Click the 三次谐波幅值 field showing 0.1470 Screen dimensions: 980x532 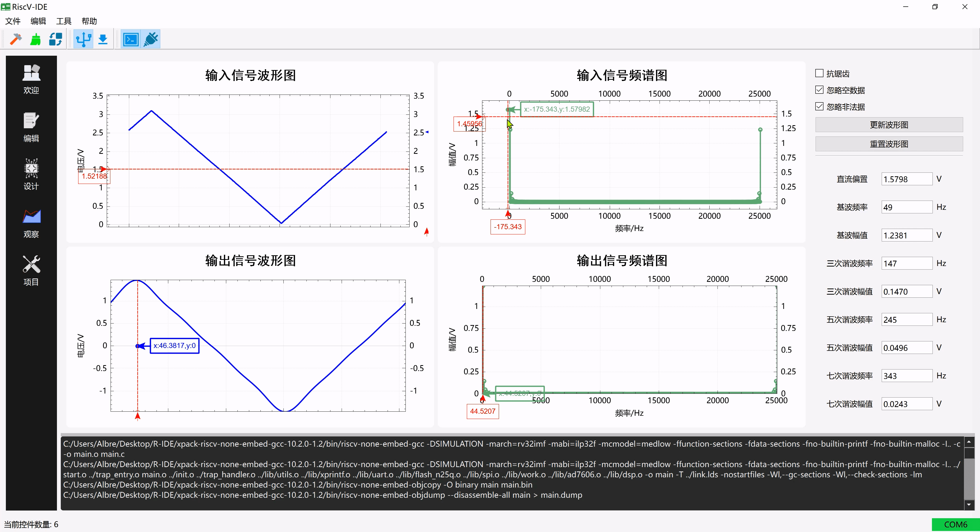[x=906, y=291]
